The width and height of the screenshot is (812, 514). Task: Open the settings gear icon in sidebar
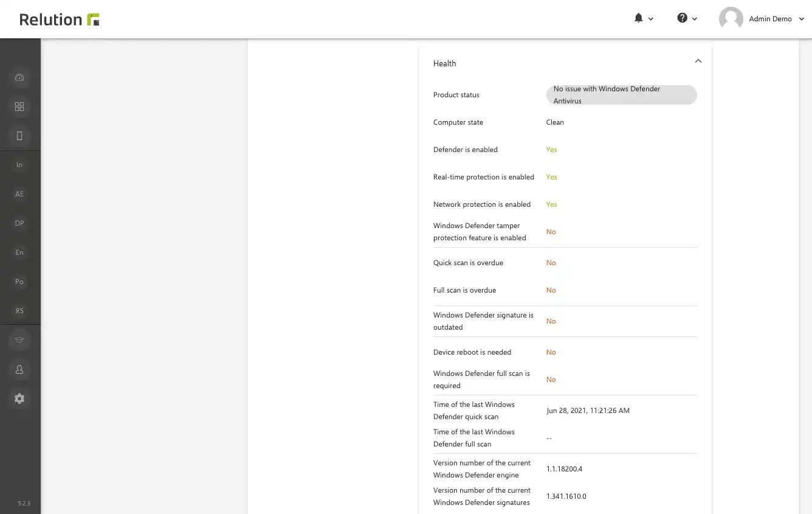[19, 398]
